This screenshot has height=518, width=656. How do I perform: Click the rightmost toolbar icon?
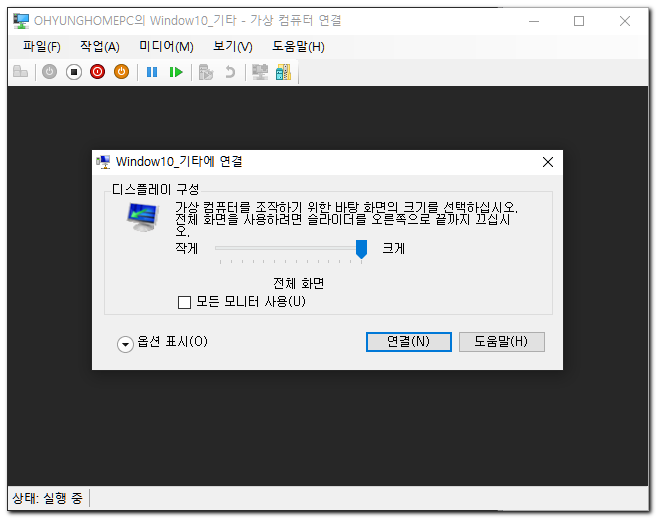coord(283,72)
